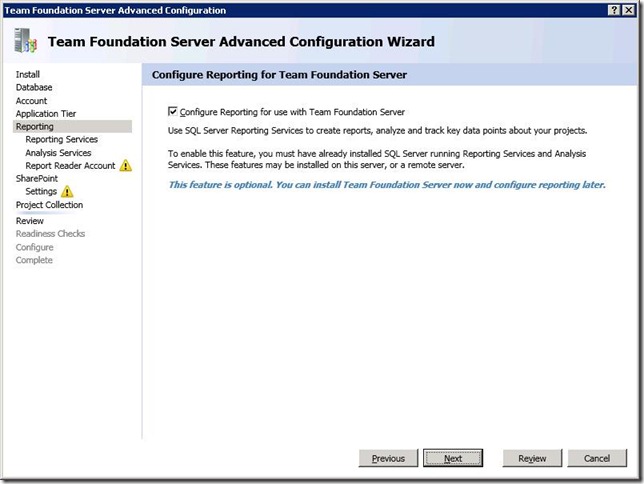The height and width of the screenshot is (484, 644).
Task: Select the Reporting step
Action: [x=35, y=127]
